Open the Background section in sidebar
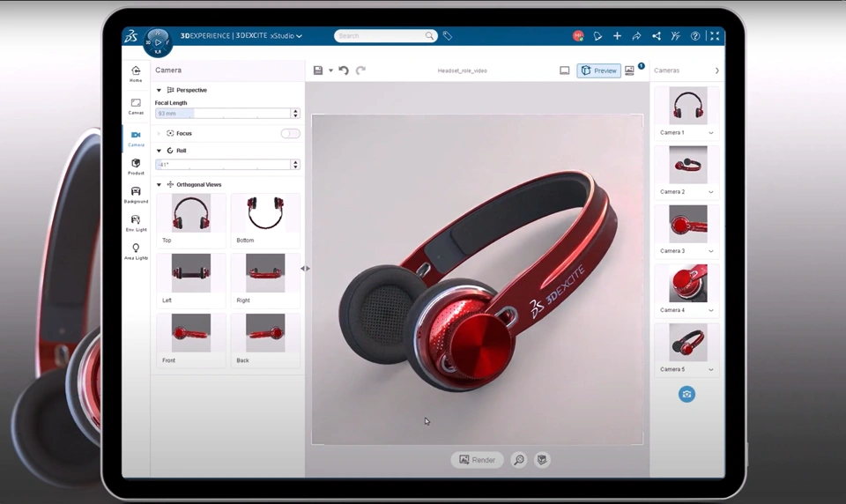 point(136,194)
